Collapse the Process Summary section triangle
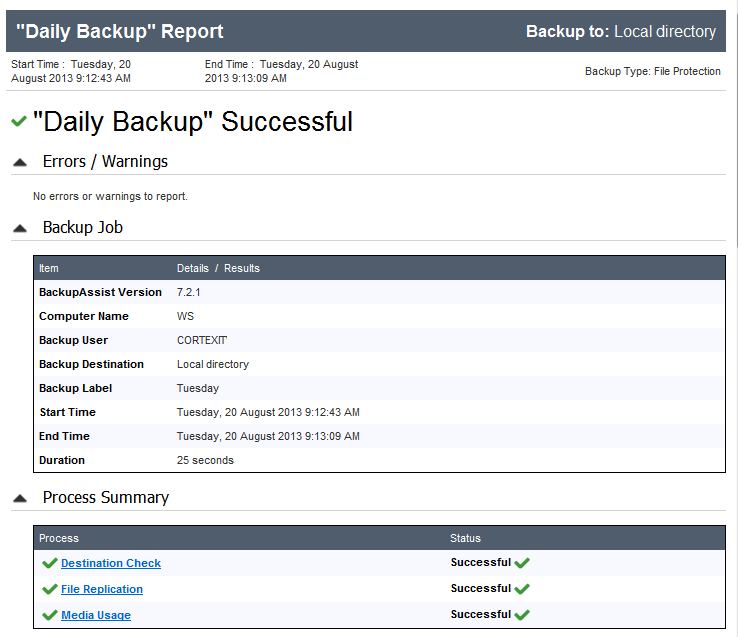 pos(20,499)
